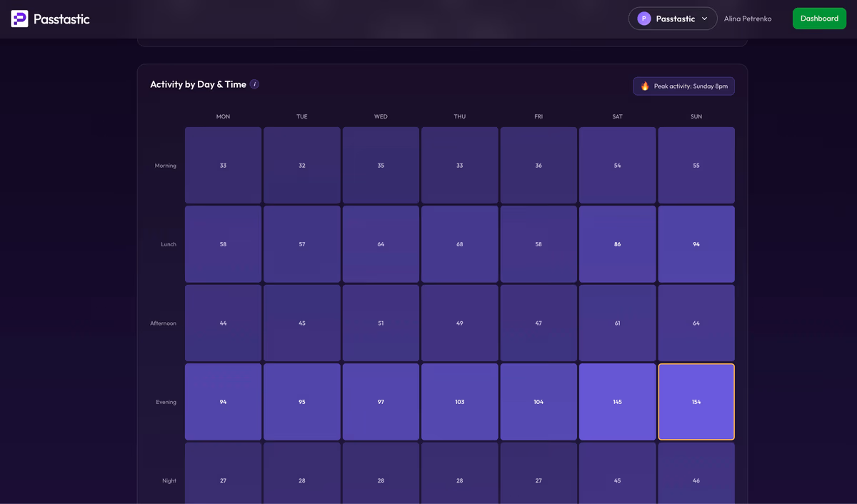Select the Friday Afternoon cell showing 47
The height and width of the screenshot is (504, 857).
click(538, 323)
